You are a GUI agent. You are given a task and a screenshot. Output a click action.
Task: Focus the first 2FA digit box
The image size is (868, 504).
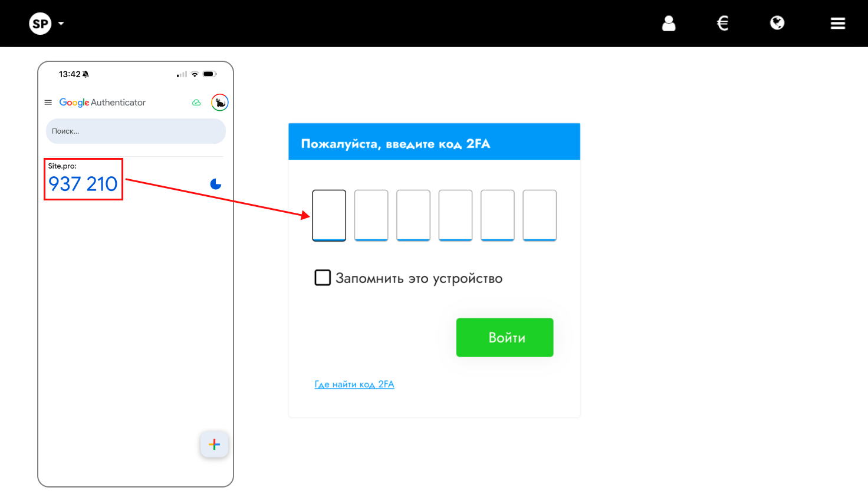point(329,215)
